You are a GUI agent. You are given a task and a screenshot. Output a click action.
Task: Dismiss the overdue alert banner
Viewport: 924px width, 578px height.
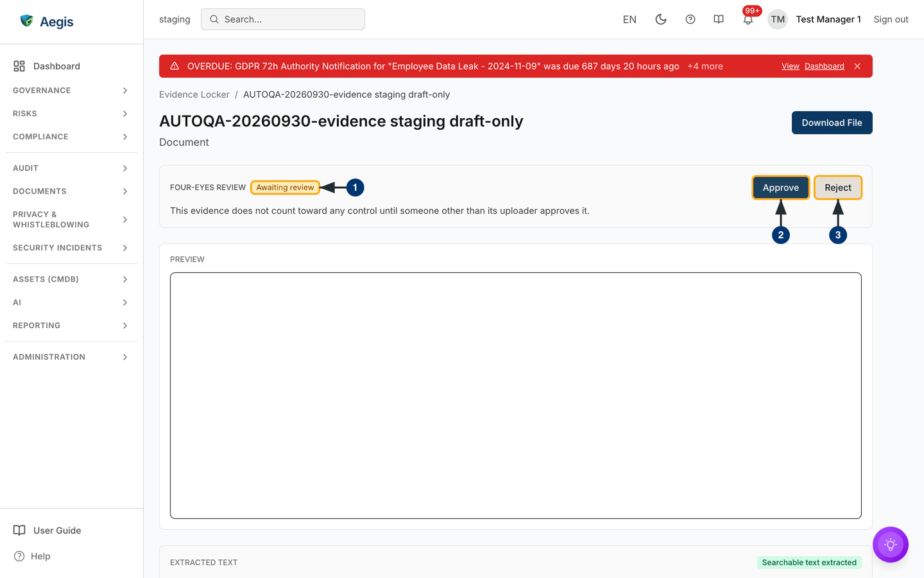coord(857,66)
